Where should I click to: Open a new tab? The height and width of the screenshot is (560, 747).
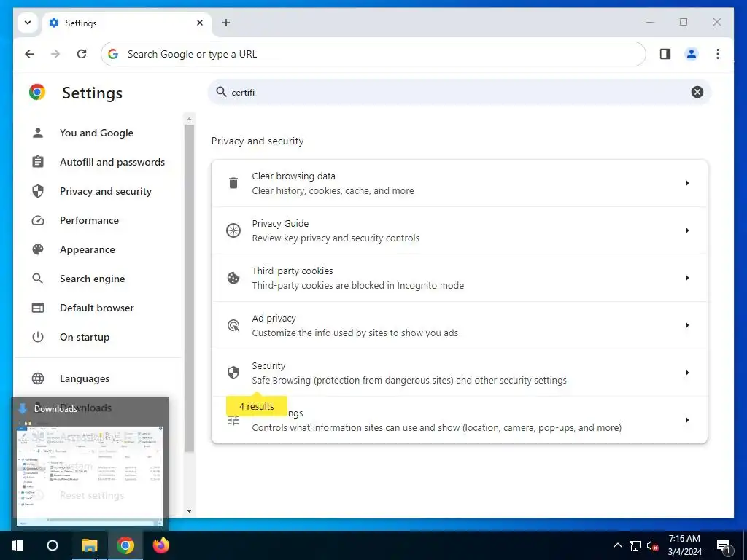226,23
